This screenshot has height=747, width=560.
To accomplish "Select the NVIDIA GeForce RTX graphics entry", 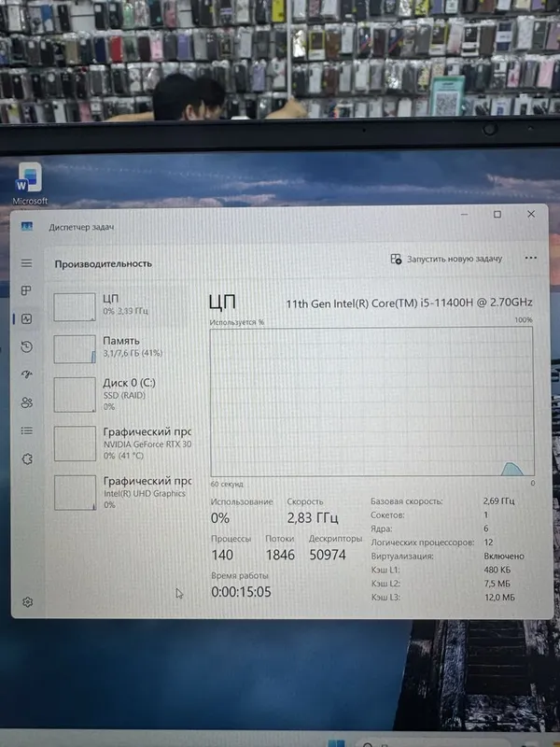I will pyautogui.click(x=122, y=444).
